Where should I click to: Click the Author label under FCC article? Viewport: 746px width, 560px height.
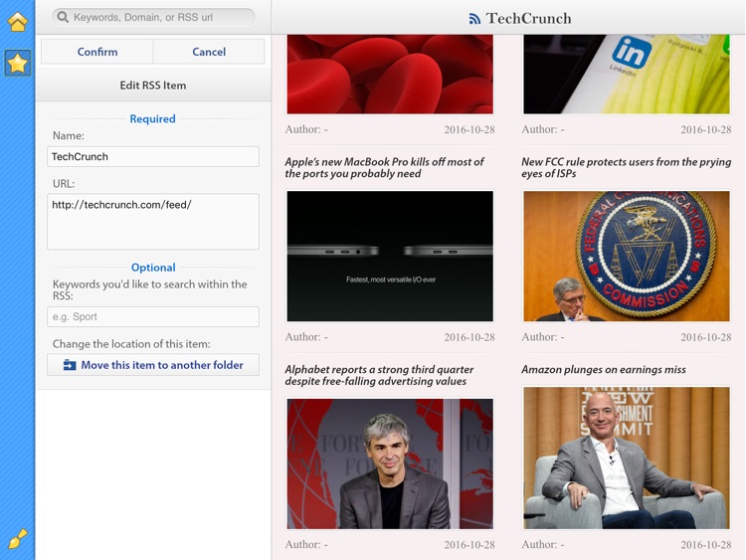pyautogui.click(x=543, y=337)
